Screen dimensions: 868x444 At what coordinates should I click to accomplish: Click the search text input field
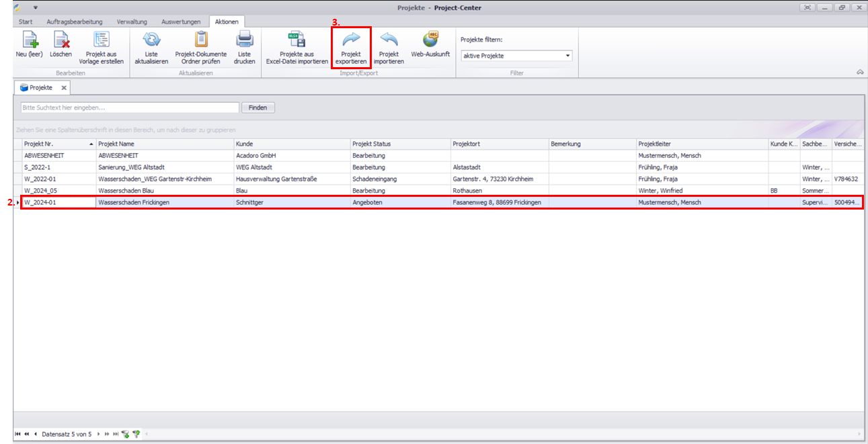130,107
